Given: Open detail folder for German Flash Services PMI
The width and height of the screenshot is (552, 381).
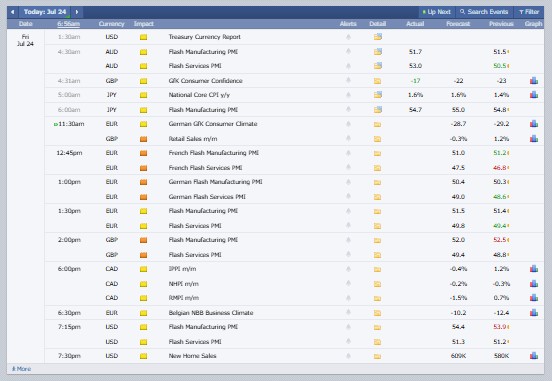Looking at the screenshot, I should pos(377,197).
